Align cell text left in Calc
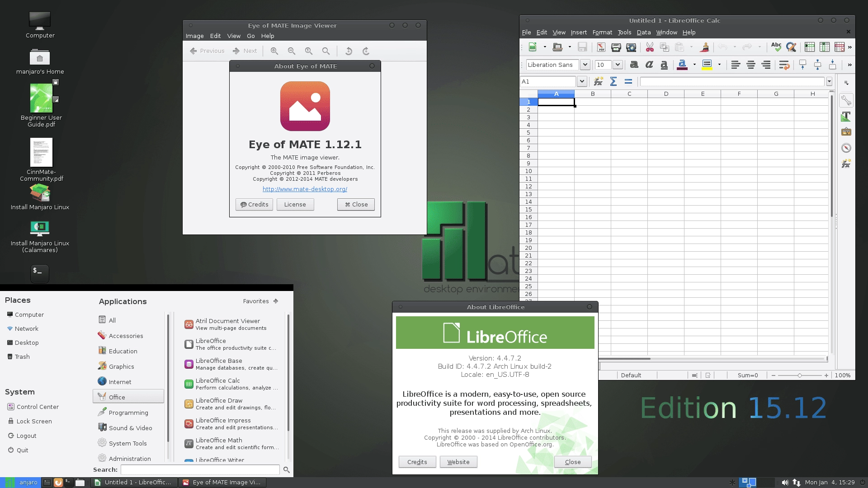Image resolution: width=868 pixels, height=488 pixels. [736, 65]
